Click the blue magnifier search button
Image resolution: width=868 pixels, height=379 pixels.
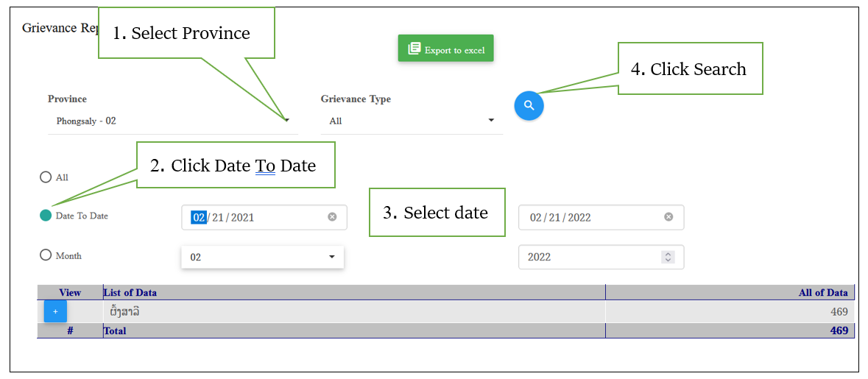point(529,106)
